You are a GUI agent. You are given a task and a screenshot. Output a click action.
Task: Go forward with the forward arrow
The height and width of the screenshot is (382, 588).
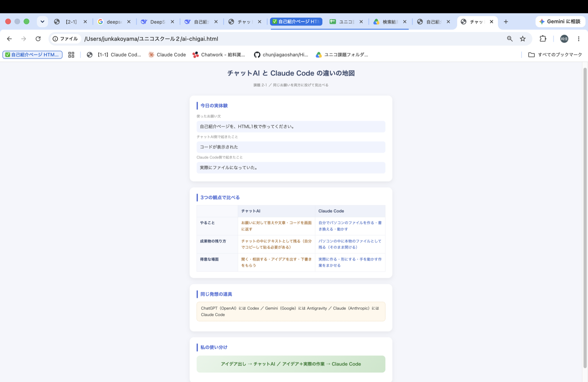pos(24,39)
